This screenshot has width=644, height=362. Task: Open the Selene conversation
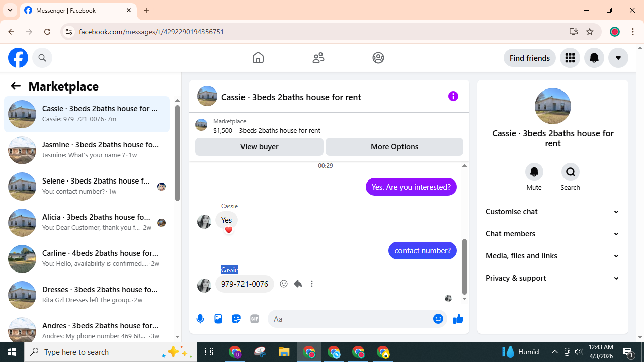(87, 187)
